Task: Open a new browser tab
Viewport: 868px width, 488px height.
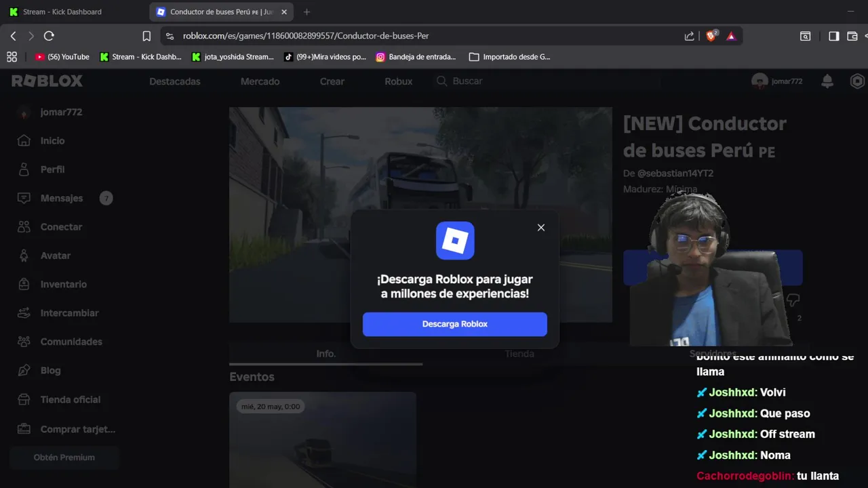Action: pos(307,12)
